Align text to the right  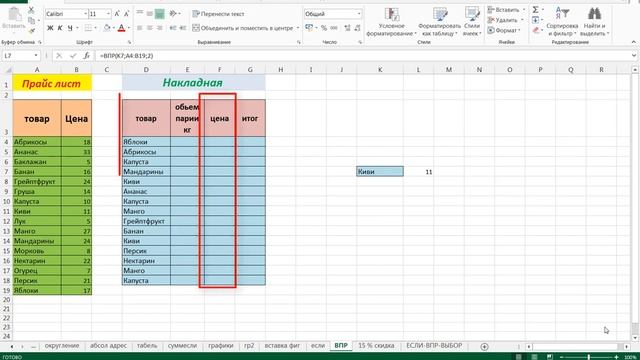pyautogui.click(x=160, y=28)
